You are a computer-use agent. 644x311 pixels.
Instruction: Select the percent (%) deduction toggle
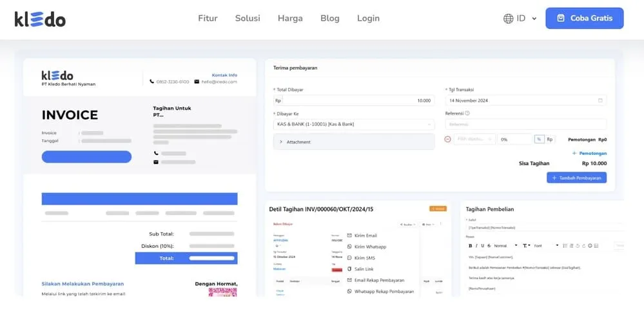click(539, 139)
